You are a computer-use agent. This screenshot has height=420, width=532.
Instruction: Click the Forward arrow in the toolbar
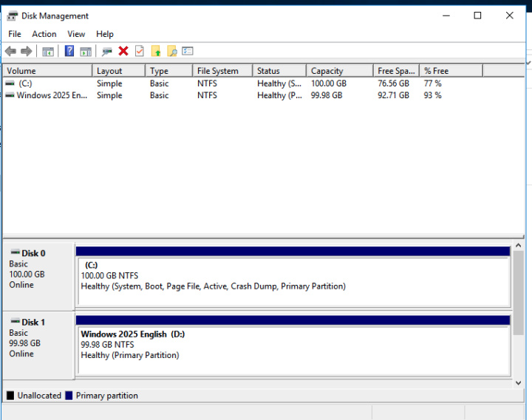pos(27,51)
